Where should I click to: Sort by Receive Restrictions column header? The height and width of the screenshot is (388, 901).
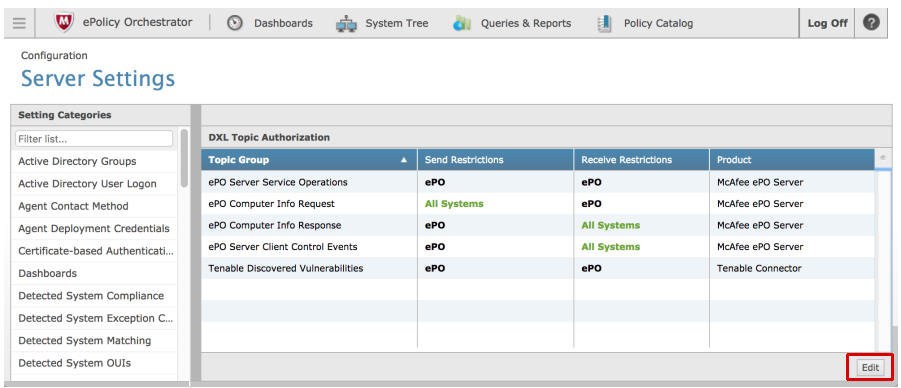click(642, 160)
